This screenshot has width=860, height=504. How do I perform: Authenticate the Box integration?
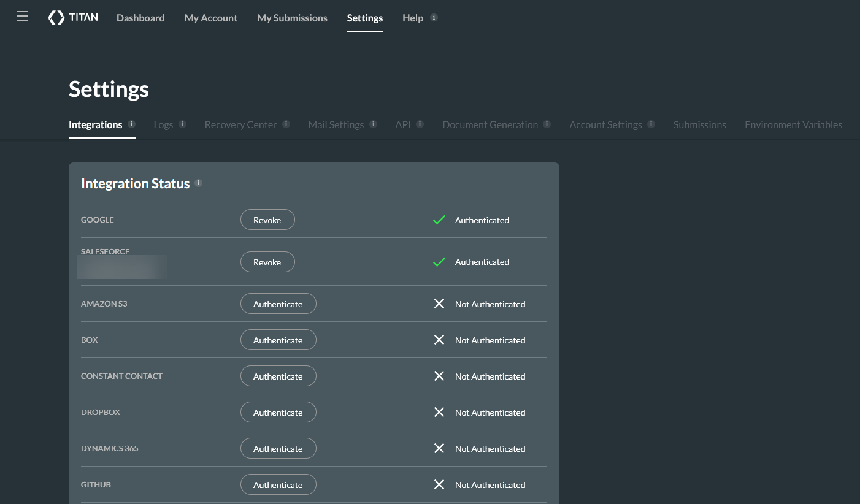click(278, 340)
